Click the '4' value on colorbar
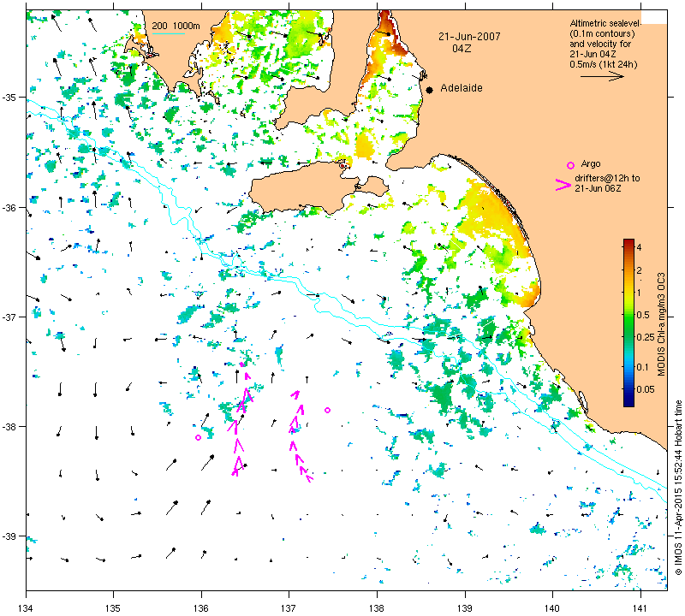 pyautogui.click(x=639, y=247)
